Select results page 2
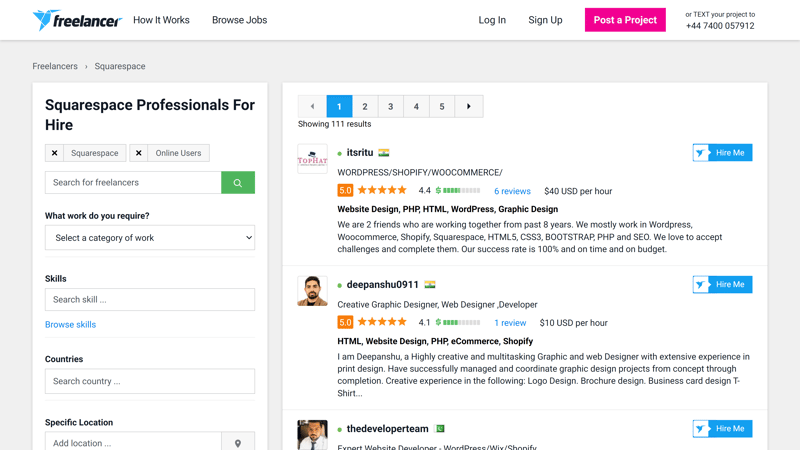Image resolution: width=800 pixels, height=450 pixels. click(x=365, y=106)
